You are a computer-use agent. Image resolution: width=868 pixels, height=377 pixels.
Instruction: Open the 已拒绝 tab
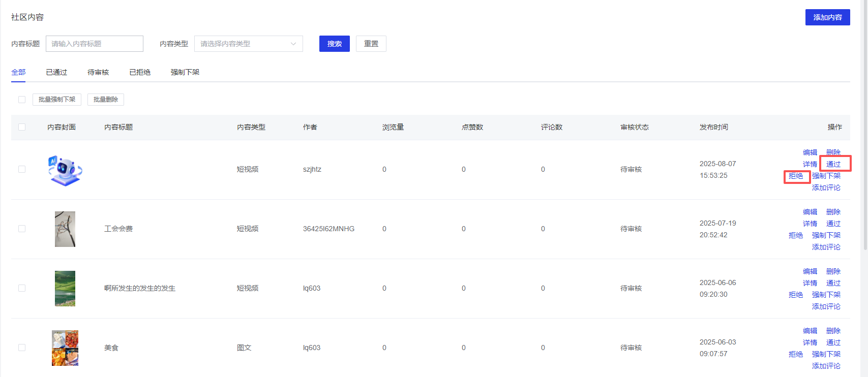140,72
